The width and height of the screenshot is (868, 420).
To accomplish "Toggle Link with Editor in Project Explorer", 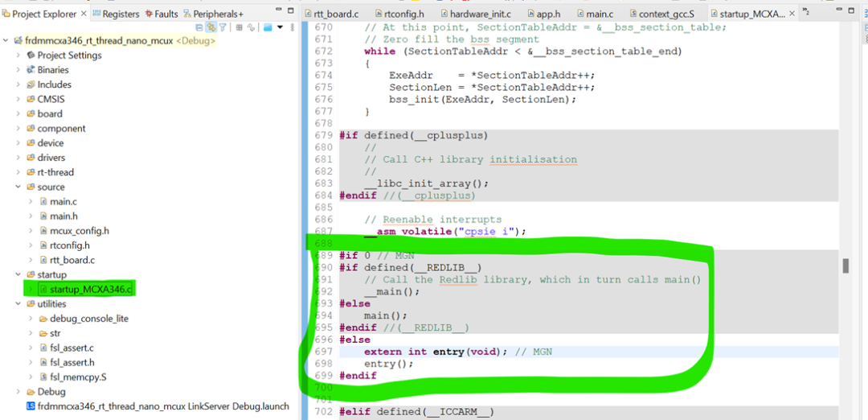I will pyautogui.click(x=211, y=27).
